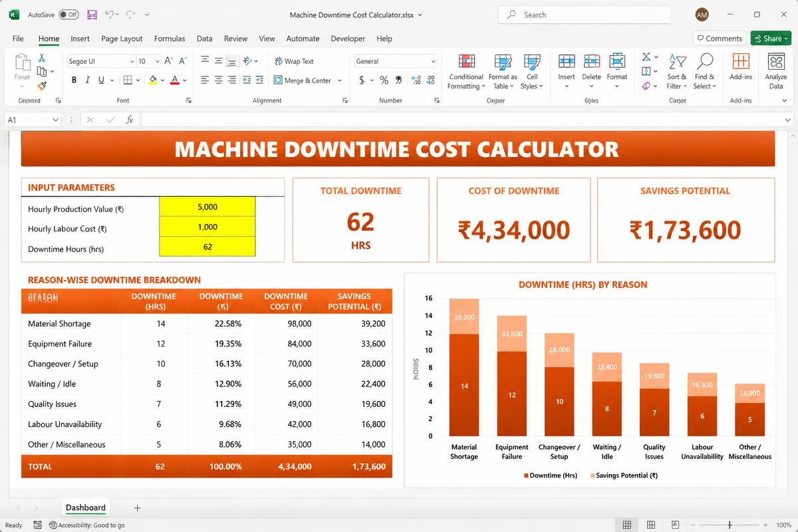
Task: Add a new sheet with plus button
Action: [138, 507]
